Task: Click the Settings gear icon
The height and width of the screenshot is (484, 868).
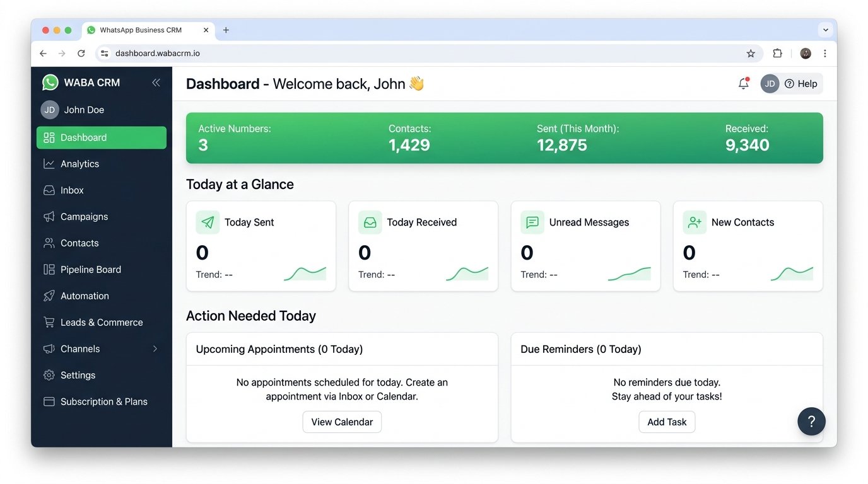Action: (x=49, y=376)
